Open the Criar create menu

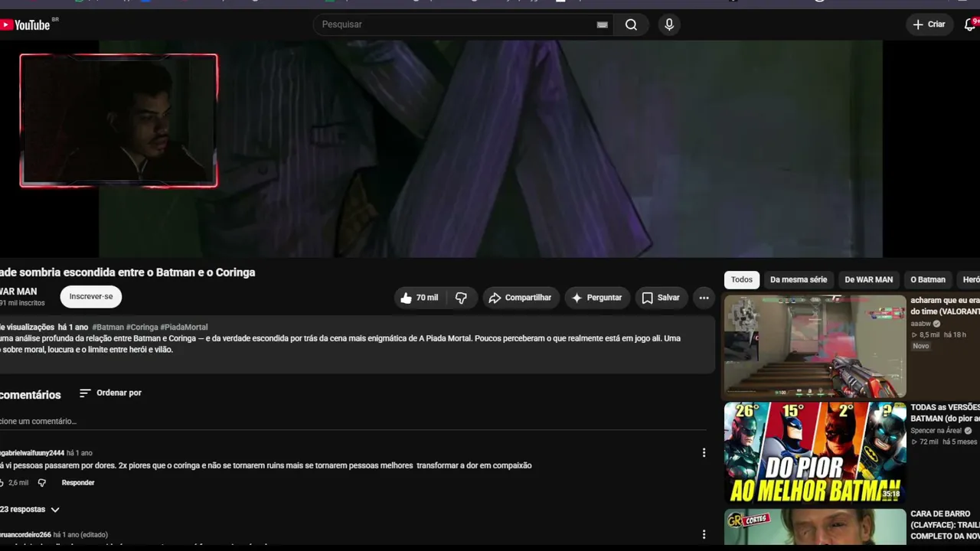(929, 24)
